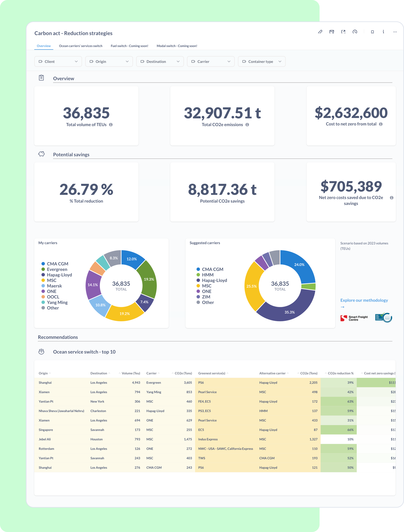Click NWC - USA - SAWC, California Express cell
This screenshot has height=532, width=404.
point(226,449)
